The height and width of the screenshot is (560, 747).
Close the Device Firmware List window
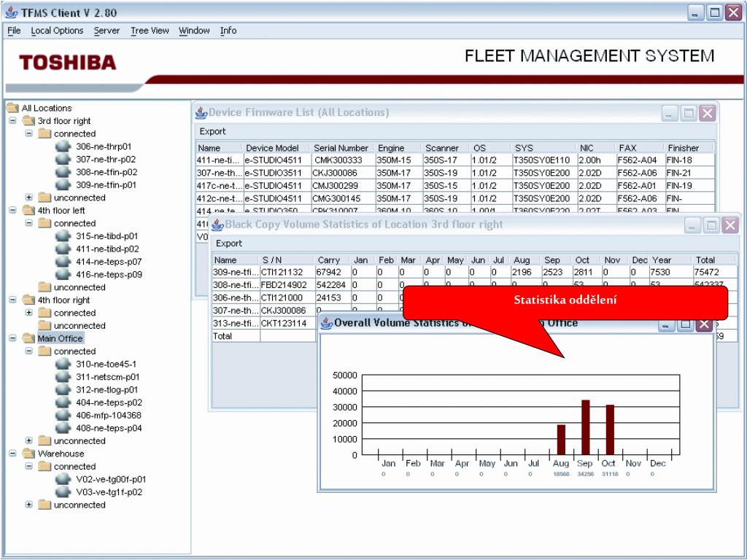(708, 113)
